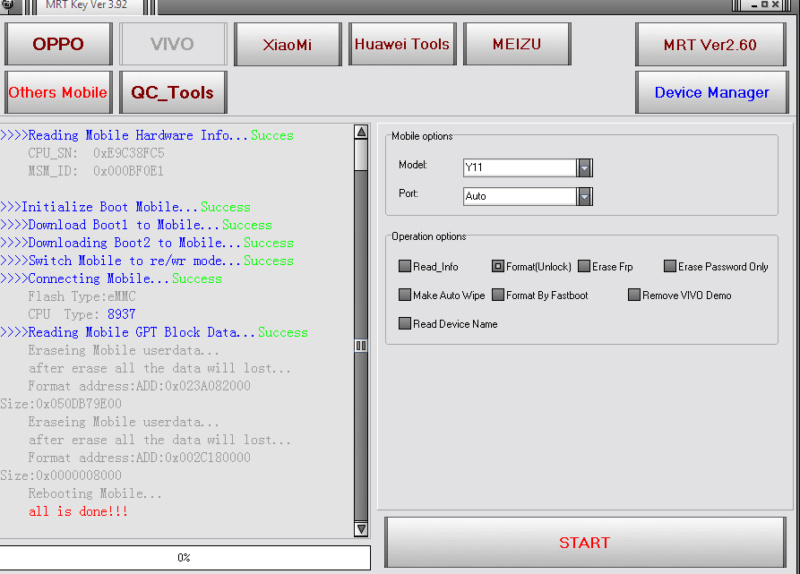This screenshot has height=574, width=800.
Task: Toggle the Format(Unlock) option
Action: click(x=498, y=267)
